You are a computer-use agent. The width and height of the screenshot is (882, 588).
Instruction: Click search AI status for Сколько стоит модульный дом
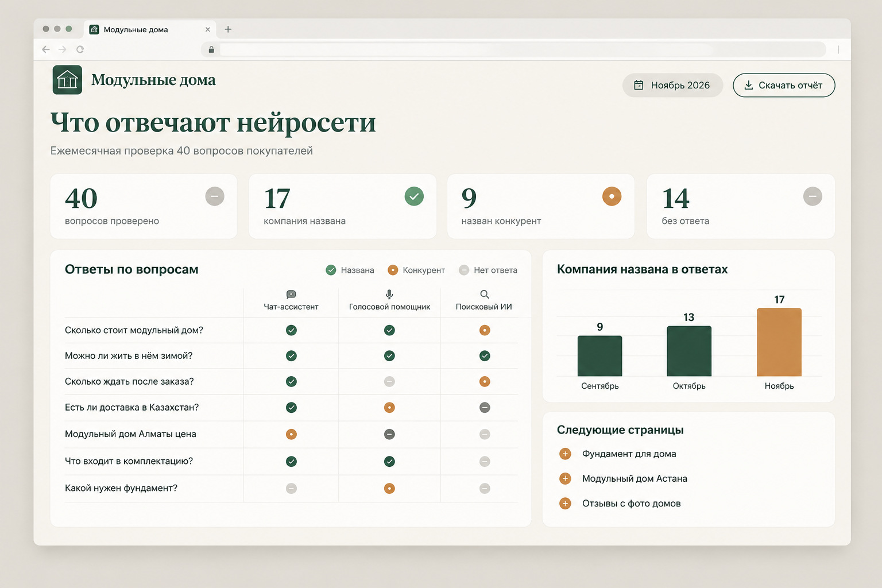tap(485, 330)
